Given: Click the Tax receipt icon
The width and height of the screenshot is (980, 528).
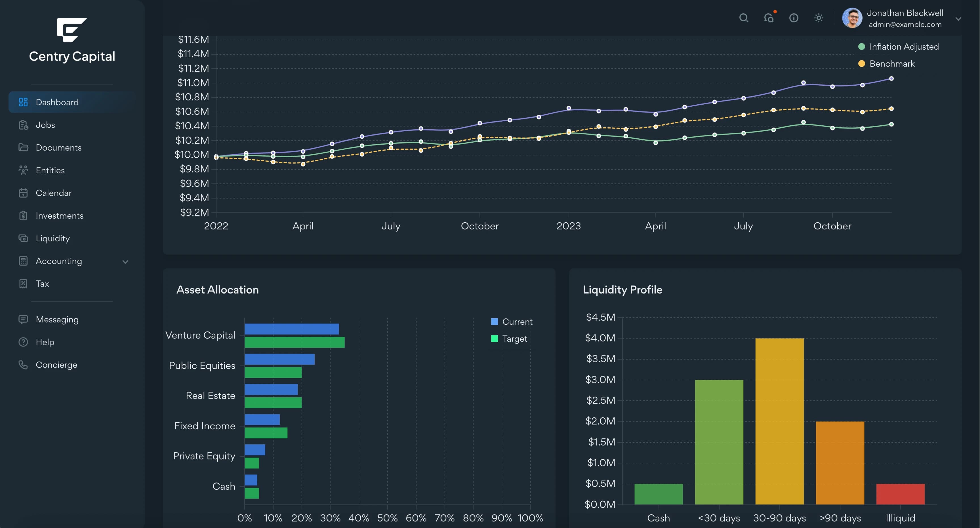Looking at the screenshot, I should point(23,284).
